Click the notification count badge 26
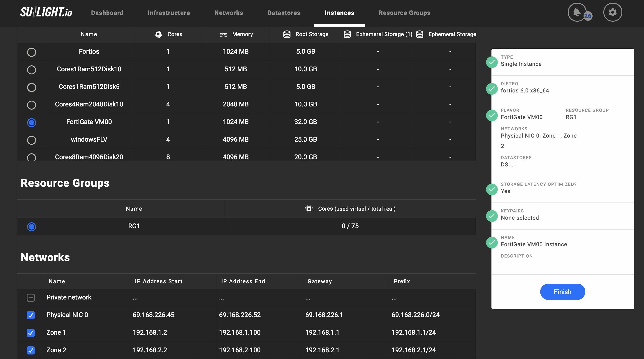 point(588,16)
